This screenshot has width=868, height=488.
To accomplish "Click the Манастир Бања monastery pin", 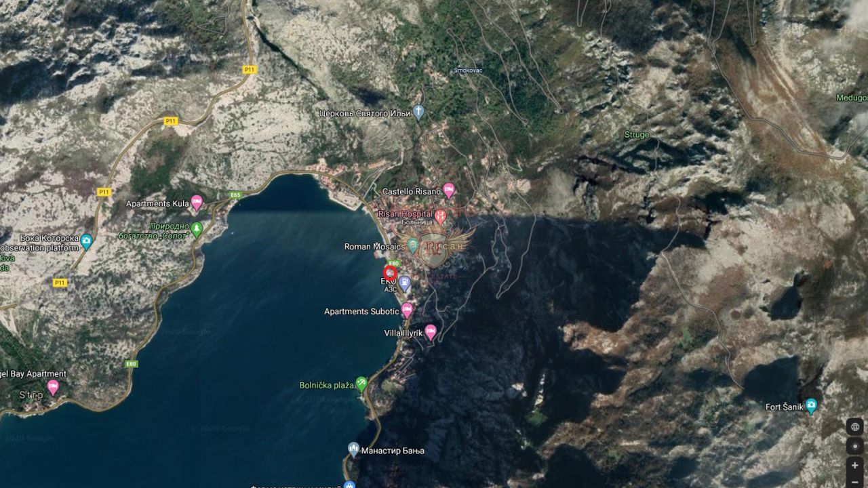I will coord(353,449).
